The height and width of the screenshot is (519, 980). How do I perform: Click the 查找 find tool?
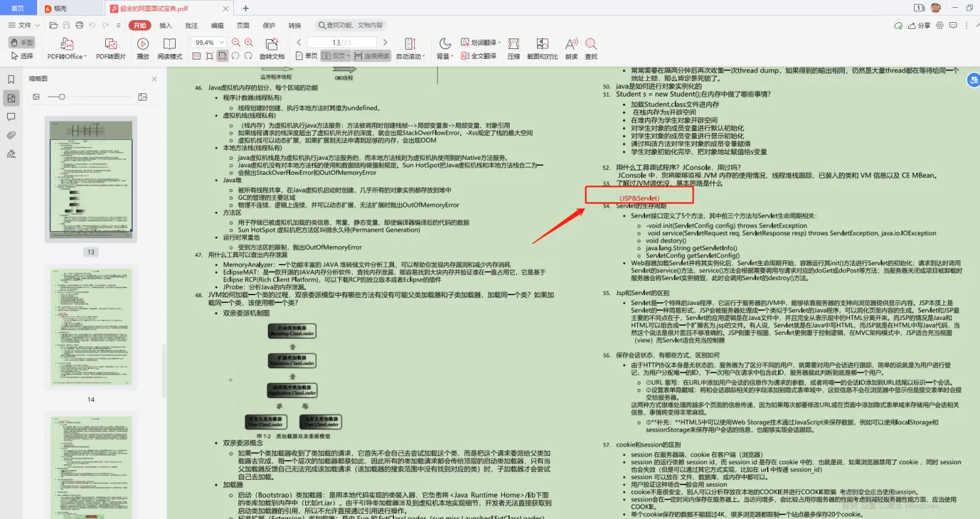point(591,49)
